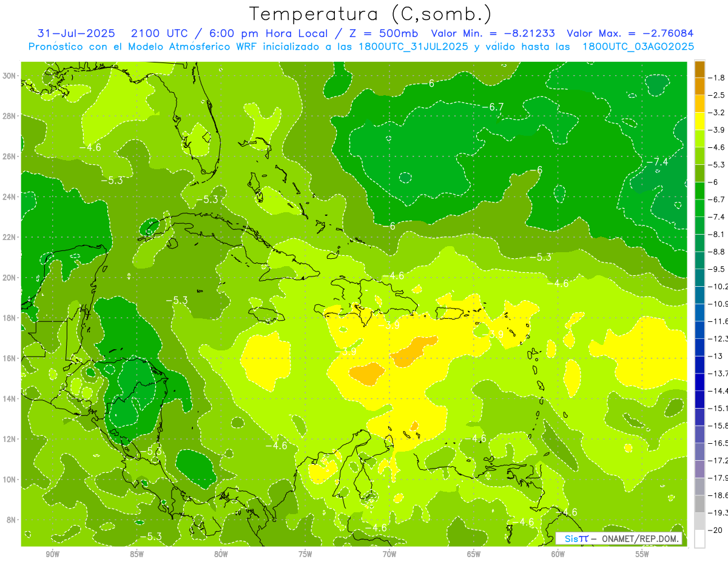The image size is (728, 562).
Task: Click the "Valor Max. = -2.76084" readout
Action: pos(630,33)
